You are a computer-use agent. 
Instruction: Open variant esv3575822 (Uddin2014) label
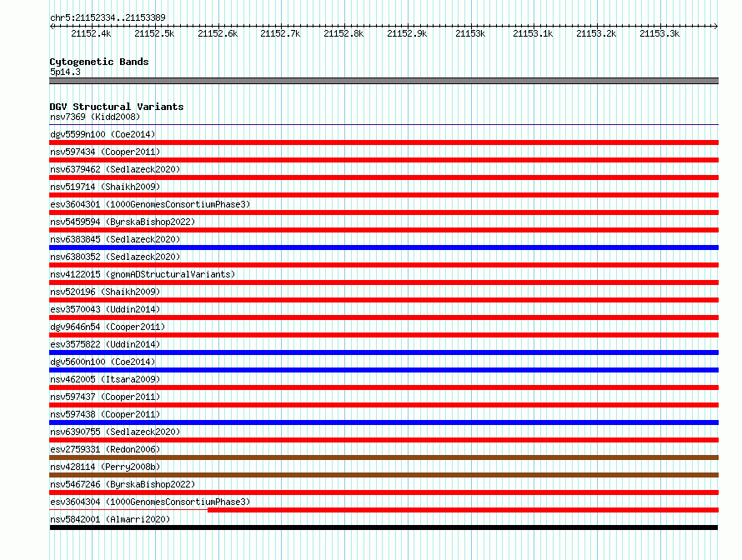105,344
